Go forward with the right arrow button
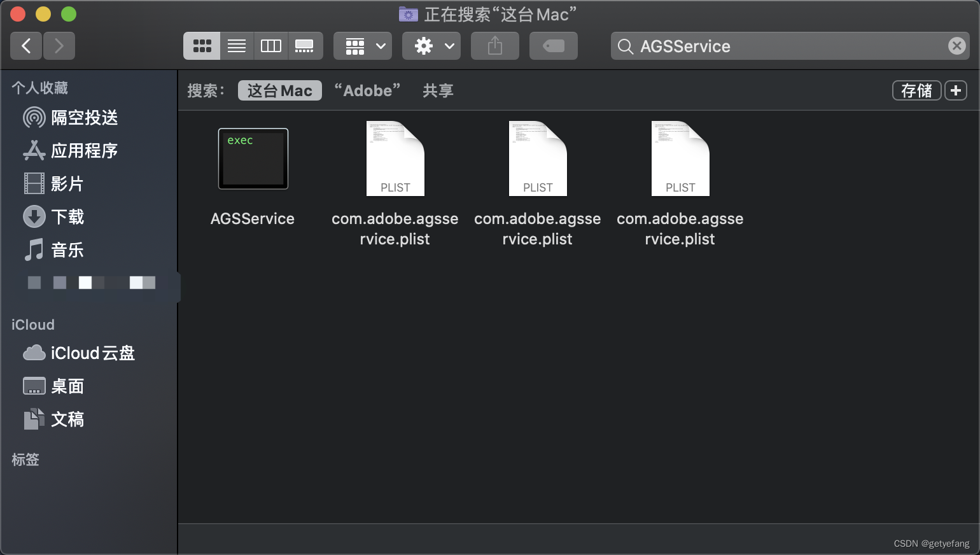This screenshot has width=980, height=555. [x=59, y=46]
